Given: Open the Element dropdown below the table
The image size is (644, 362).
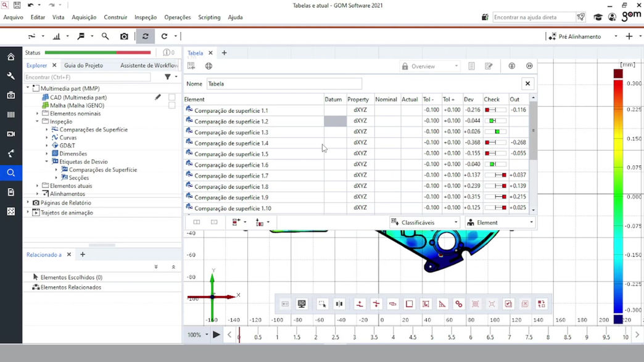Looking at the screenshot, I should click(x=500, y=223).
